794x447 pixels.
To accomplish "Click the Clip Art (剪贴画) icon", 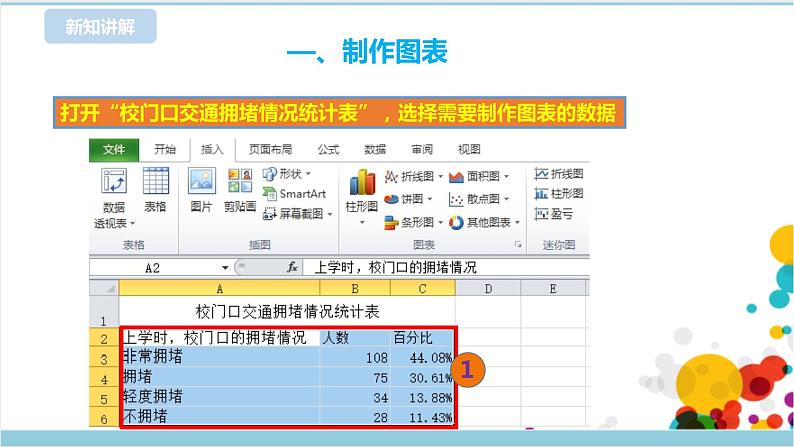I will tap(240, 181).
